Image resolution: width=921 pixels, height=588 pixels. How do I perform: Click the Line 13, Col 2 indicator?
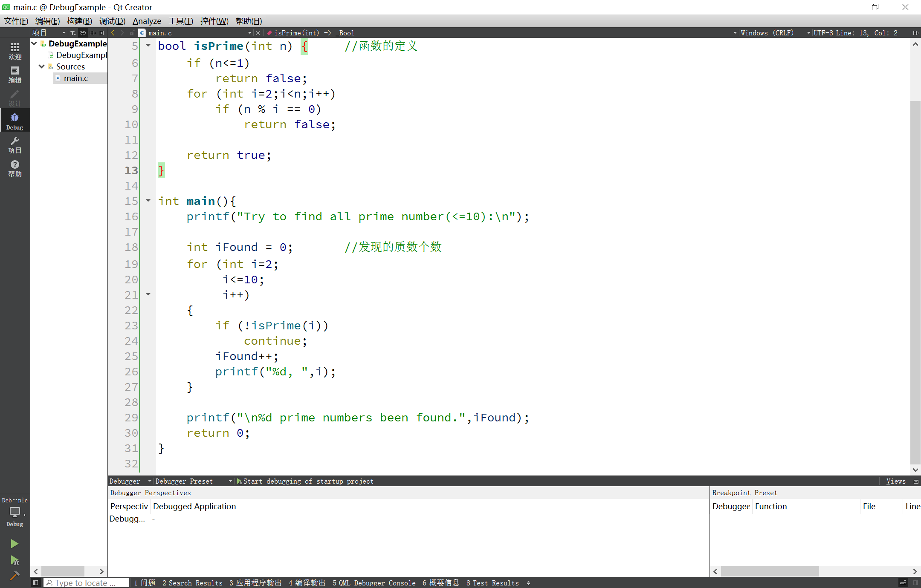866,33
